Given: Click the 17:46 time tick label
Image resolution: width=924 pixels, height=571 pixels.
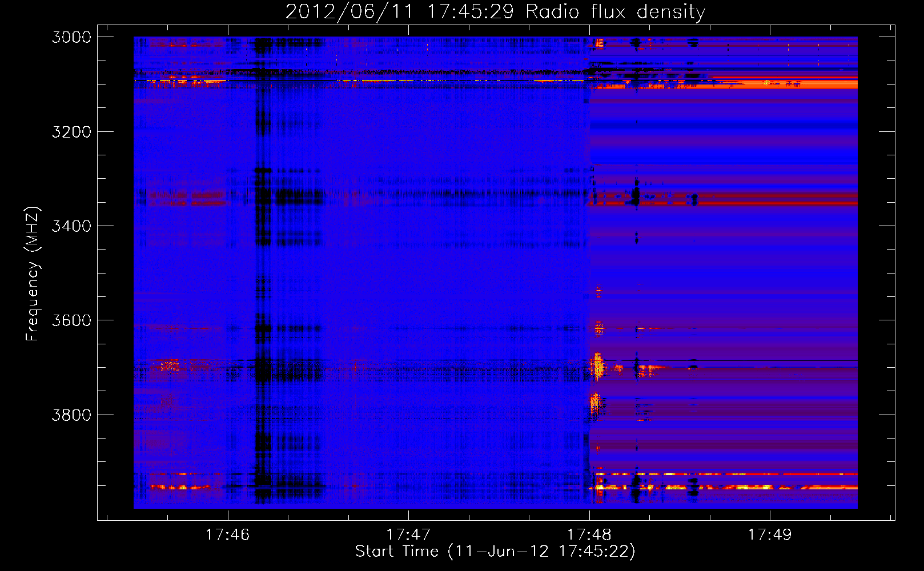Looking at the screenshot, I should pos(228,534).
